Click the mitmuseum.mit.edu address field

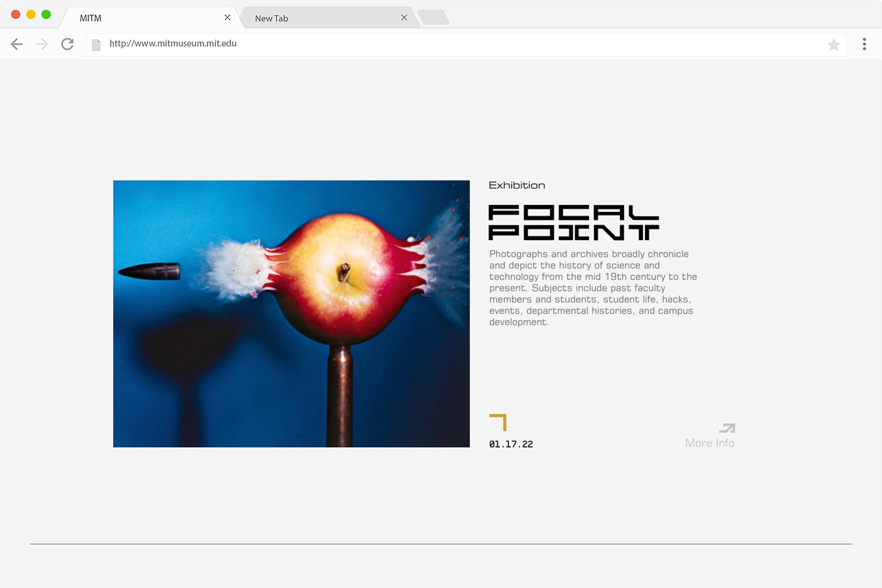click(450, 44)
